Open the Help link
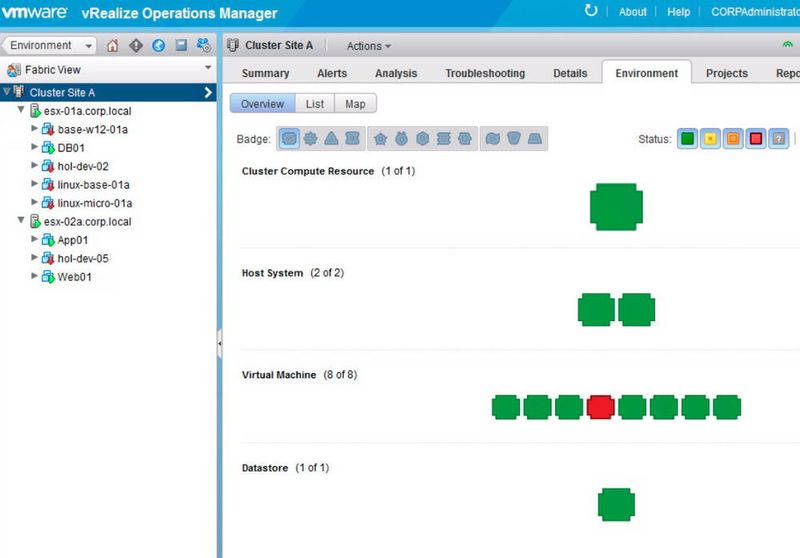This screenshot has height=558, width=800. point(679,12)
